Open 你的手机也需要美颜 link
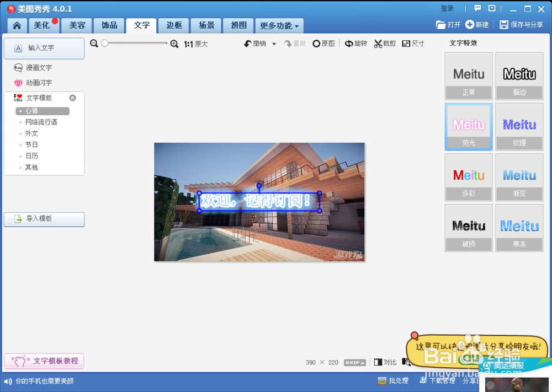This screenshot has height=392, width=552. pyautogui.click(x=45, y=381)
